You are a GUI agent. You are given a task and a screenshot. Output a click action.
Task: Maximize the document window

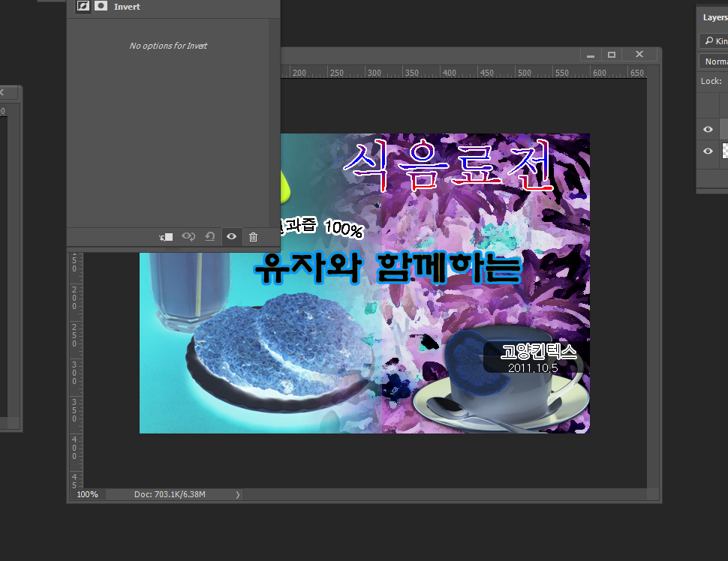point(612,55)
